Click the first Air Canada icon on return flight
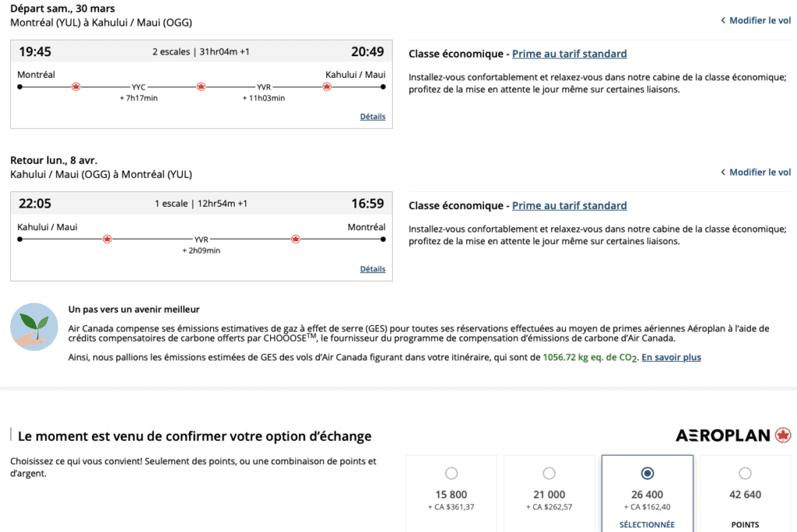Screen dimensions: 797x532 (107, 239)
